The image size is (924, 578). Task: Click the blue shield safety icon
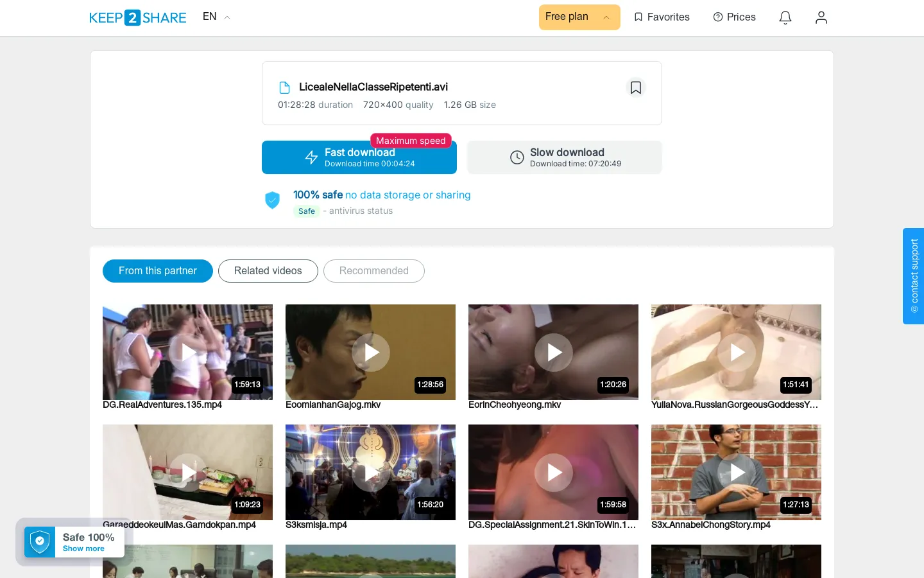click(273, 200)
